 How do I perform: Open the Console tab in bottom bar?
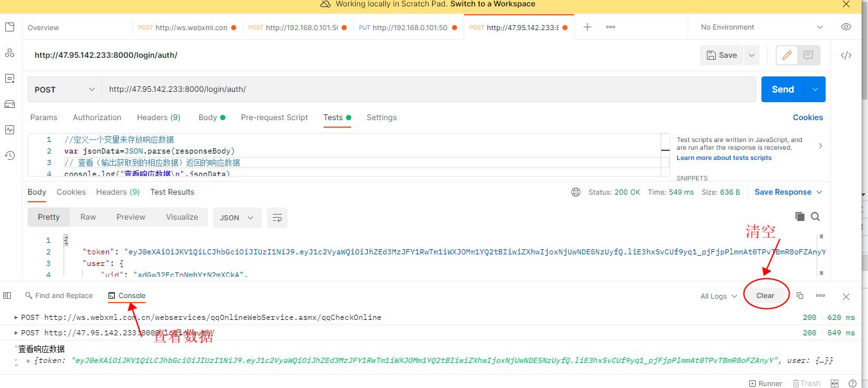click(127, 295)
